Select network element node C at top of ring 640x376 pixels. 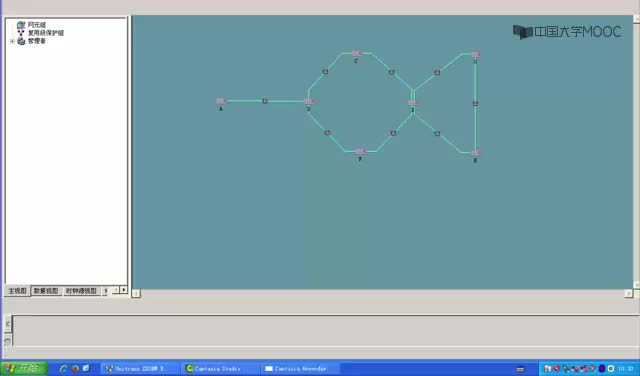coord(357,53)
